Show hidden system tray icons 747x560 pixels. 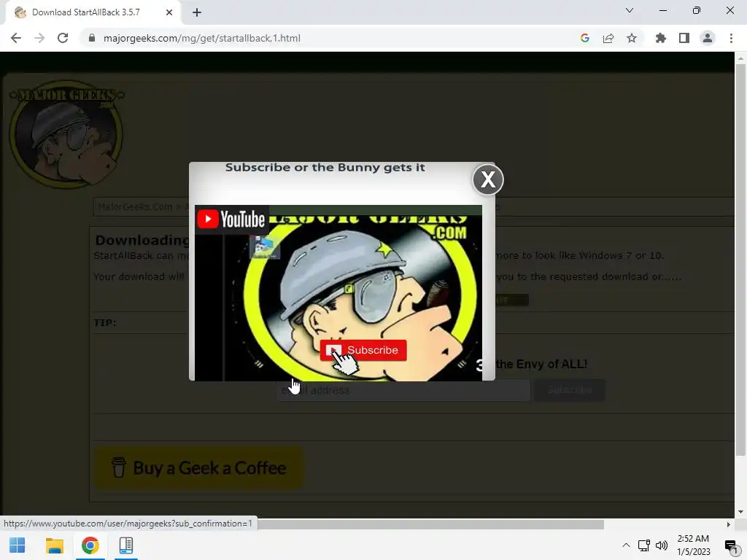tap(626, 545)
